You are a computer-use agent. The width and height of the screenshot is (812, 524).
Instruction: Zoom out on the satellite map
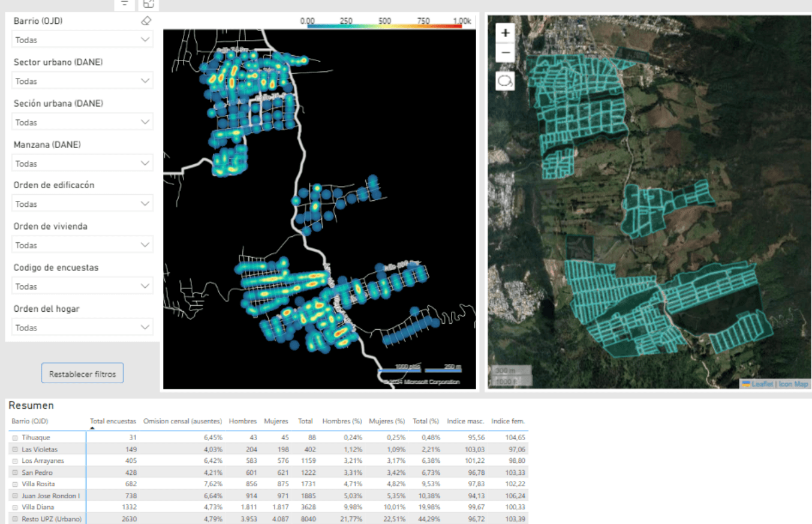[x=505, y=53]
